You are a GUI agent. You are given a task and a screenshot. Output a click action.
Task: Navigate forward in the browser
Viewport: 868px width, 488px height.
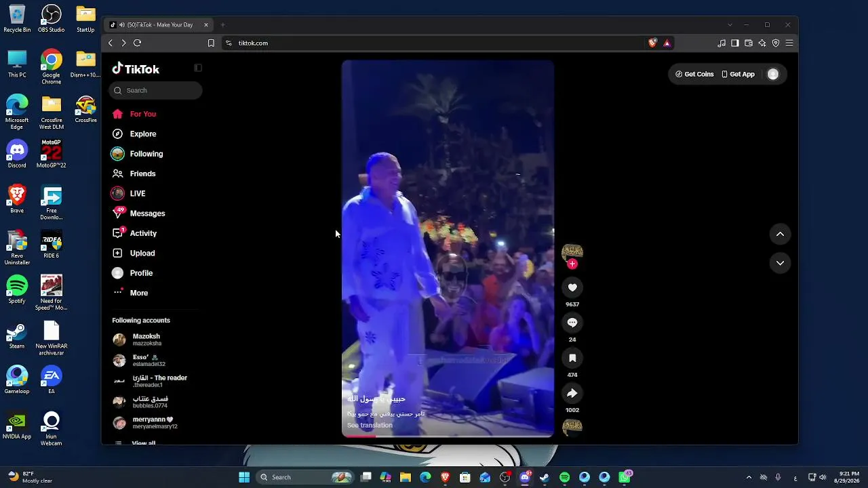pyautogui.click(x=123, y=43)
